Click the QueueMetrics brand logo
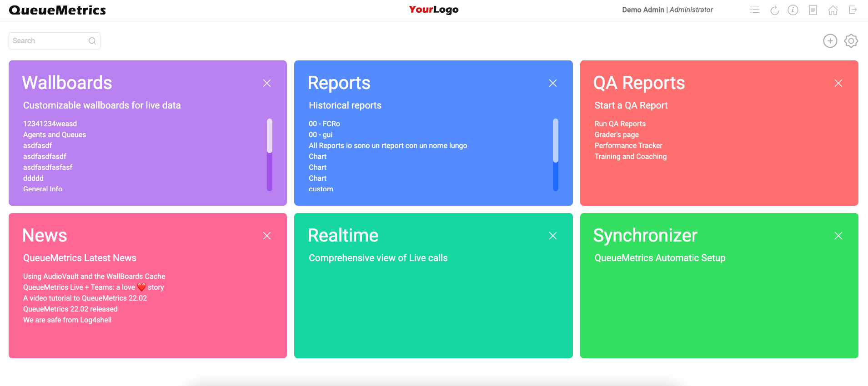This screenshot has width=868, height=386. click(57, 10)
